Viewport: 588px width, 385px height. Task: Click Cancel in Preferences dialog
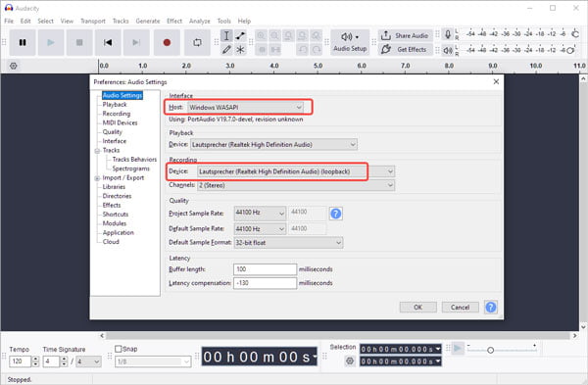click(461, 308)
